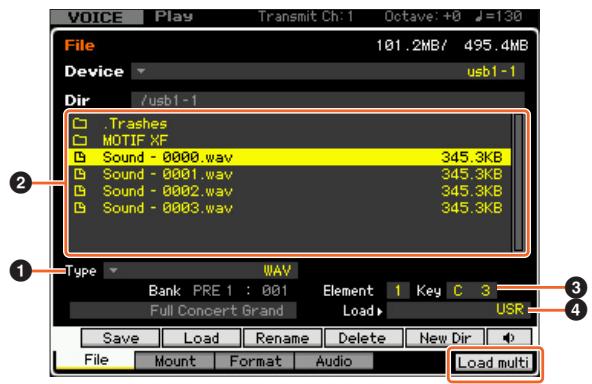Open the Type dropdown arrow

tap(113, 270)
